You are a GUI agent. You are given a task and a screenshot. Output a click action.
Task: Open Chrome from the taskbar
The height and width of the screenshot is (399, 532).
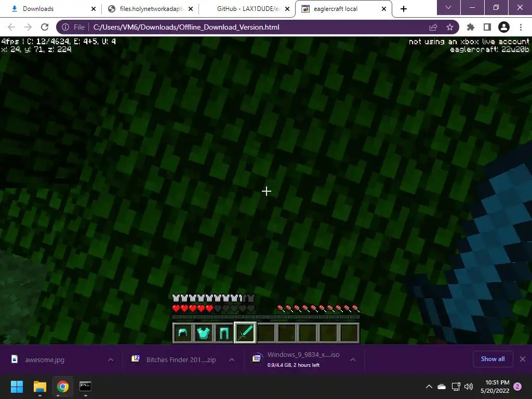click(x=62, y=387)
